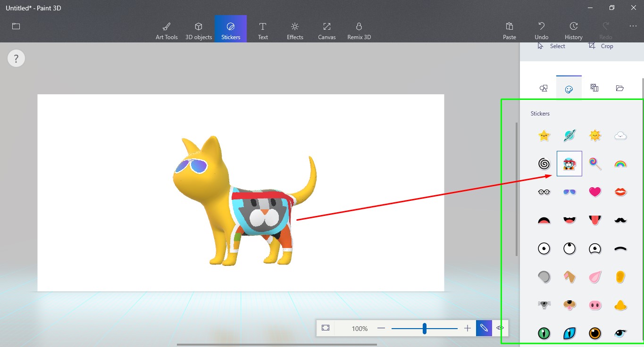Image resolution: width=644 pixels, height=347 pixels.
Task: Switch to the Shapes category in stickers panel
Action: pyautogui.click(x=543, y=87)
